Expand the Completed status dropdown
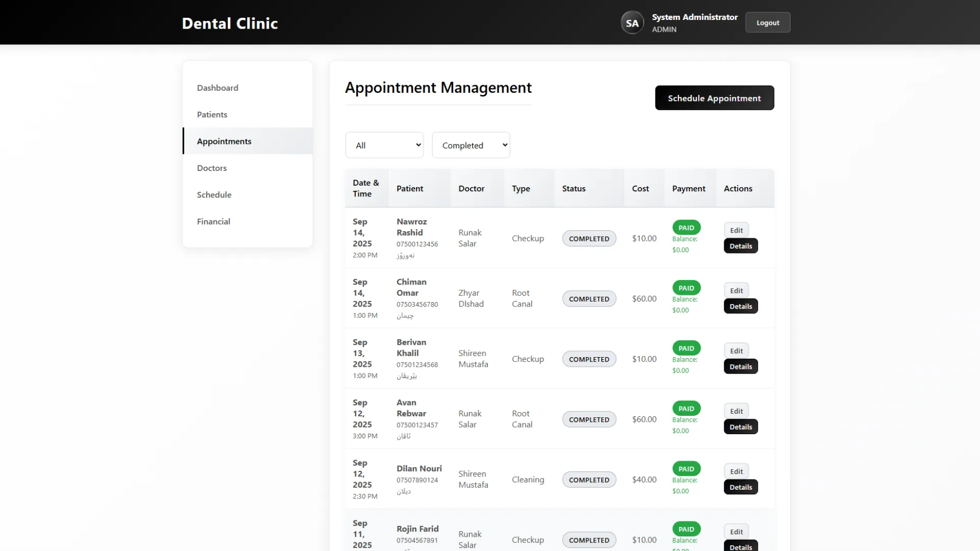Viewport: 980px width, 551px height. [471, 145]
